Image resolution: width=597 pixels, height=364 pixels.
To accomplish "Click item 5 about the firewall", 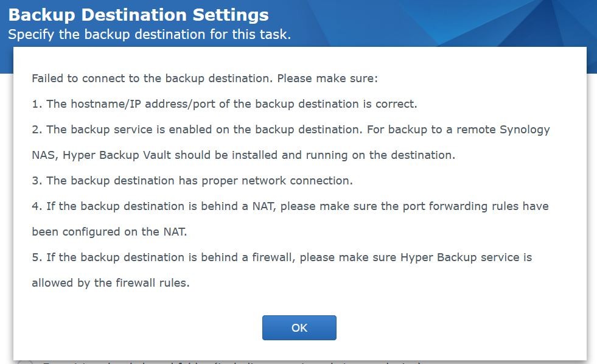I will 281,257.
